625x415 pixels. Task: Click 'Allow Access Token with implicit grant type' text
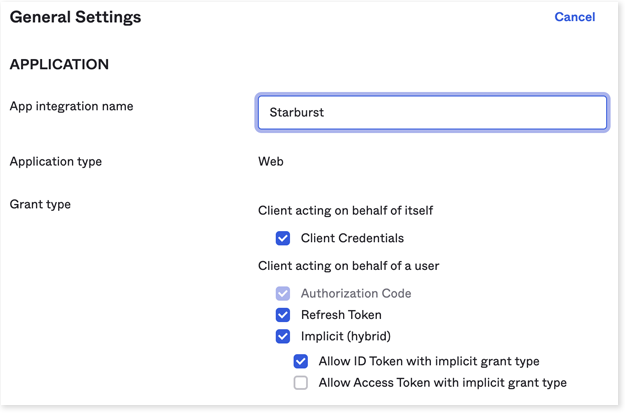click(x=442, y=382)
